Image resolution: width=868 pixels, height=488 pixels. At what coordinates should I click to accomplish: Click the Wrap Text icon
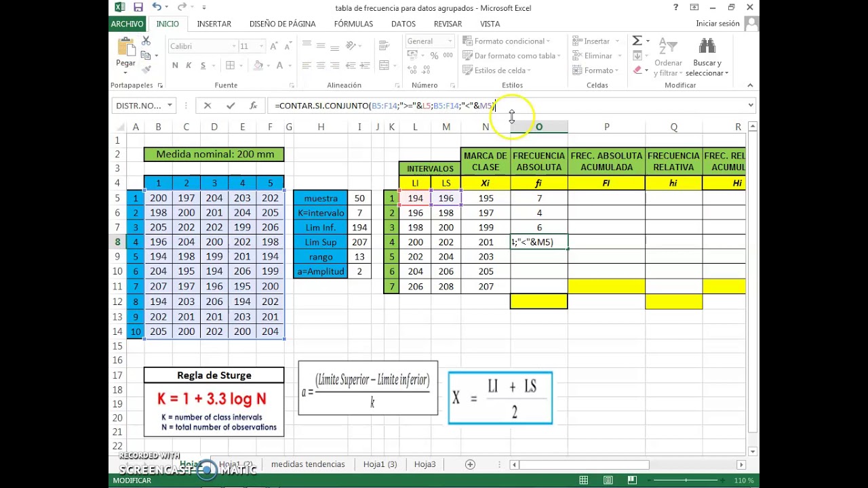(x=384, y=45)
